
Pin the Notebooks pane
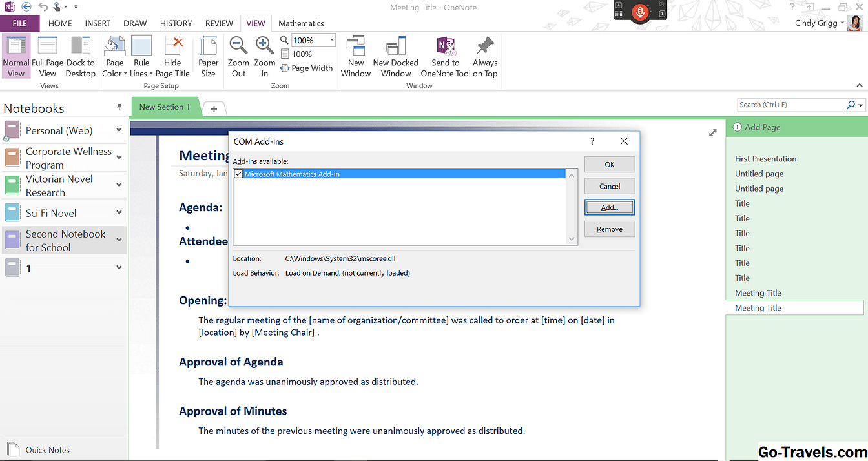[119, 107]
